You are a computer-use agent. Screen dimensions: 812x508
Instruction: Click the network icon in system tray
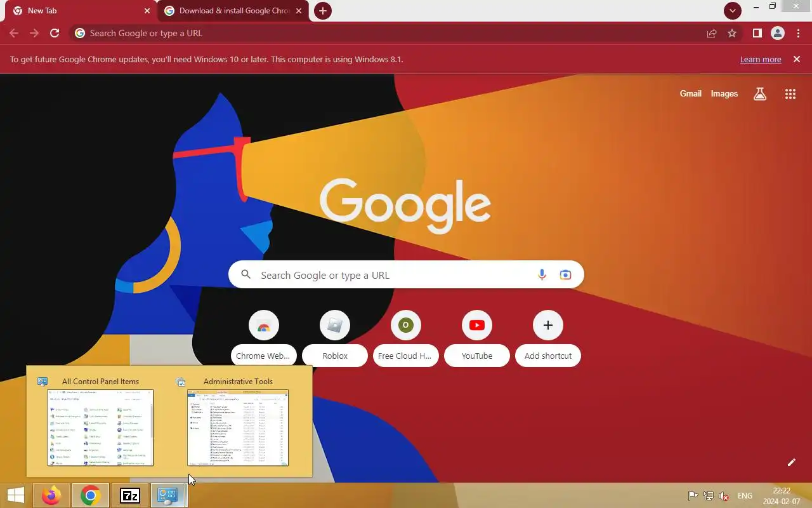pos(708,496)
